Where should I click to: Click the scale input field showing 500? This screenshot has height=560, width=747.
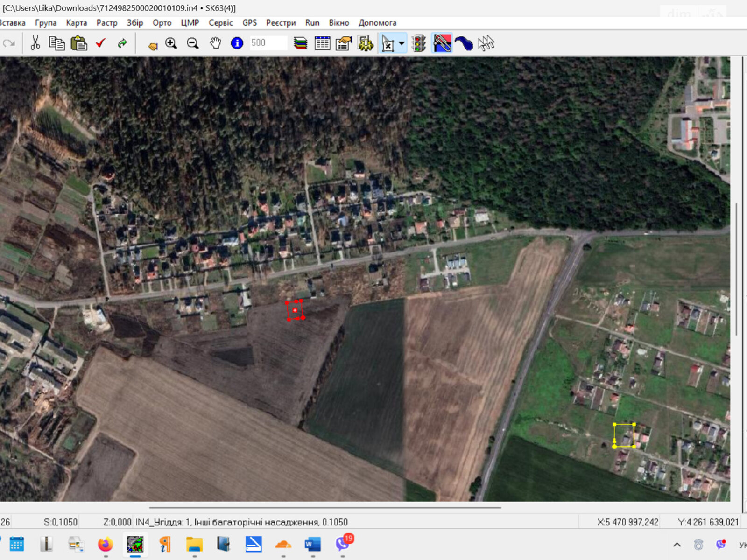(268, 43)
